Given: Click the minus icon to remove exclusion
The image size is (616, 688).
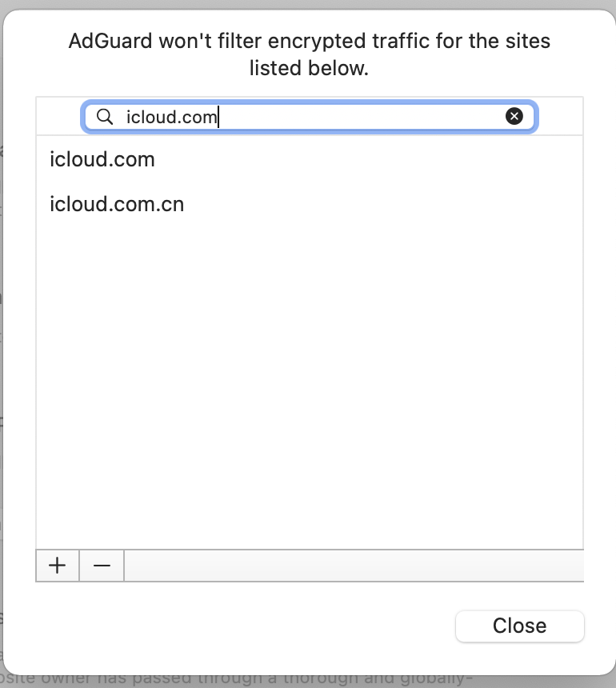Looking at the screenshot, I should pyautogui.click(x=101, y=566).
